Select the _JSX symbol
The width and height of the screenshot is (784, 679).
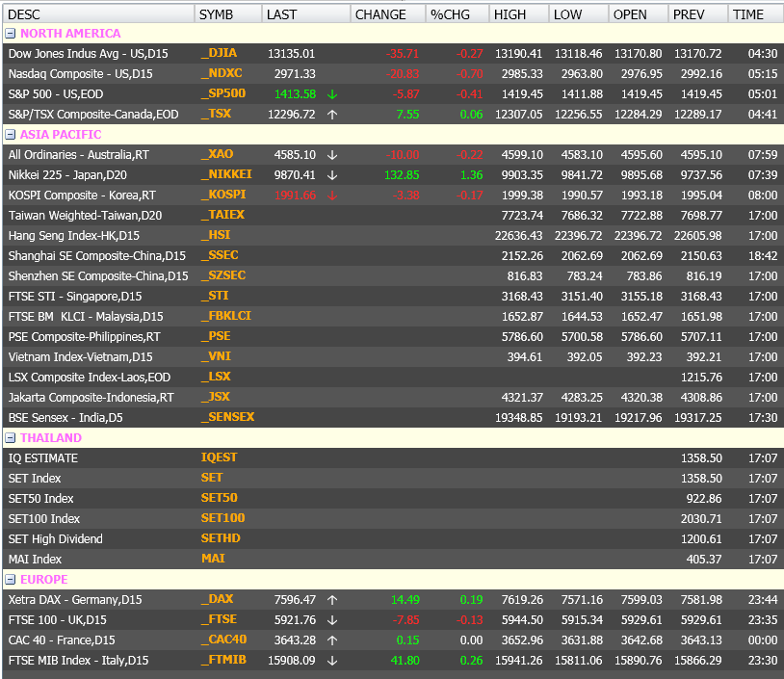(x=216, y=397)
